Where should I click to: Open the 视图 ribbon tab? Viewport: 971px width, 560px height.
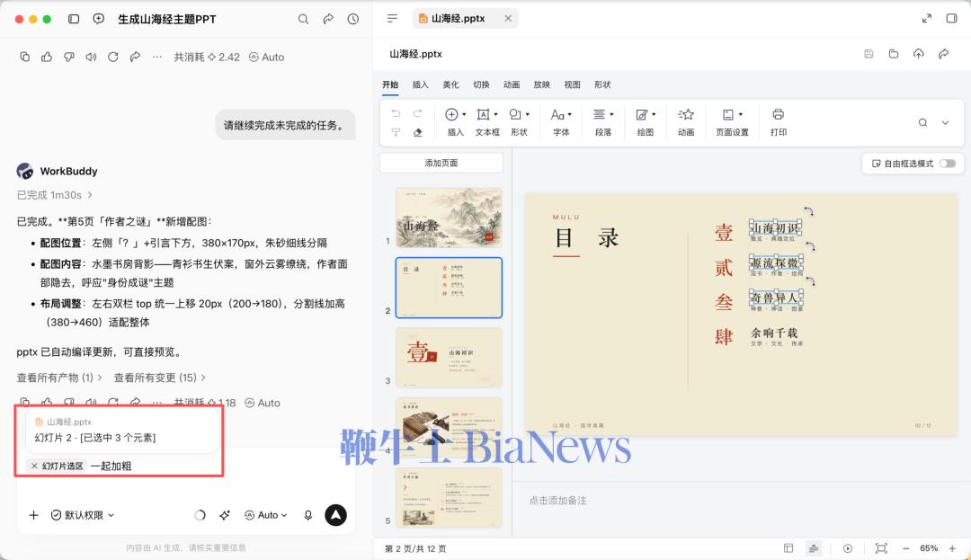point(572,84)
